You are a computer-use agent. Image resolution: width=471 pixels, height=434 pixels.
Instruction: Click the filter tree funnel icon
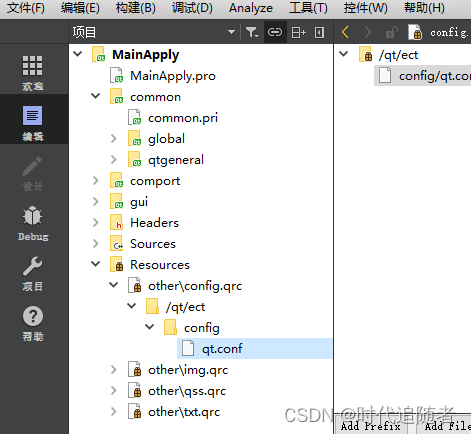(252, 32)
